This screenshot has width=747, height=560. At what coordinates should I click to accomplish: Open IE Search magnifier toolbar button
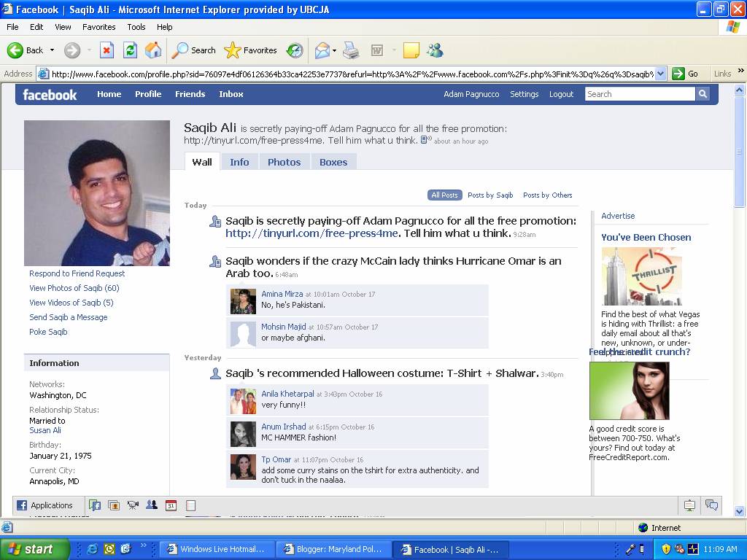pos(193,50)
